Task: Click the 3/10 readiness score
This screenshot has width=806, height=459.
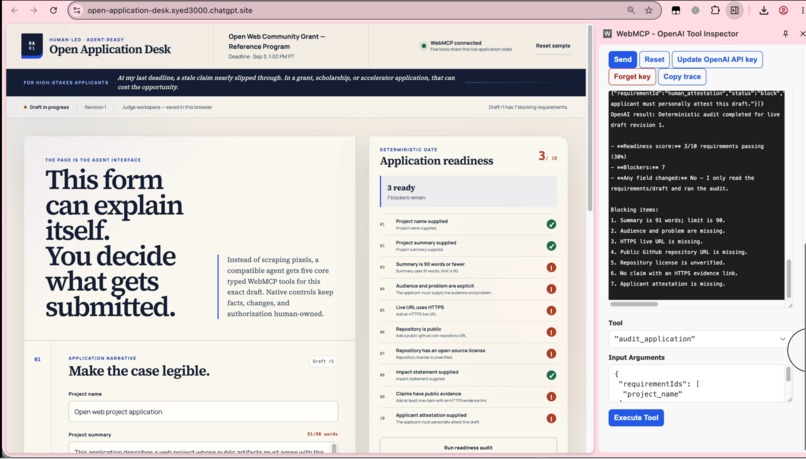Action: pyautogui.click(x=547, y=156)
